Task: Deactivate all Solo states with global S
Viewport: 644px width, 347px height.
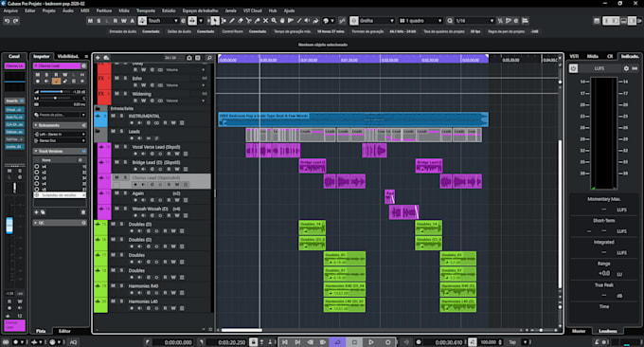Action: click(x=98, y=21)
